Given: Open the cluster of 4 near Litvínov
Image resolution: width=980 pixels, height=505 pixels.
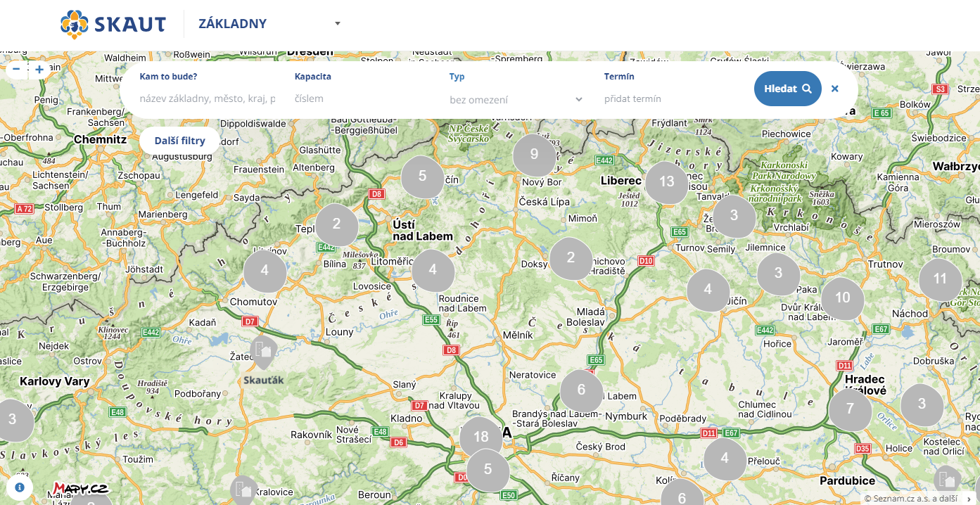Looking at the screenshot, I should (x=265, y=271).
